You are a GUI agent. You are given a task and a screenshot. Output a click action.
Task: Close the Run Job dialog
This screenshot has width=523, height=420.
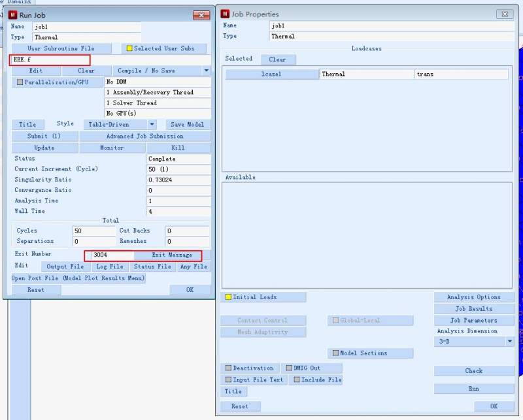(x=201, y=15)
